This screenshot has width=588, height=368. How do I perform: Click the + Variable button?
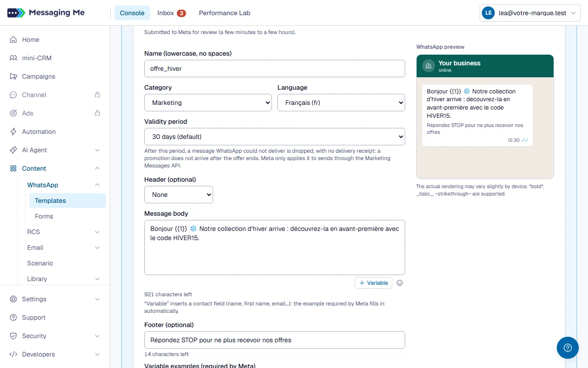[373, 283]
